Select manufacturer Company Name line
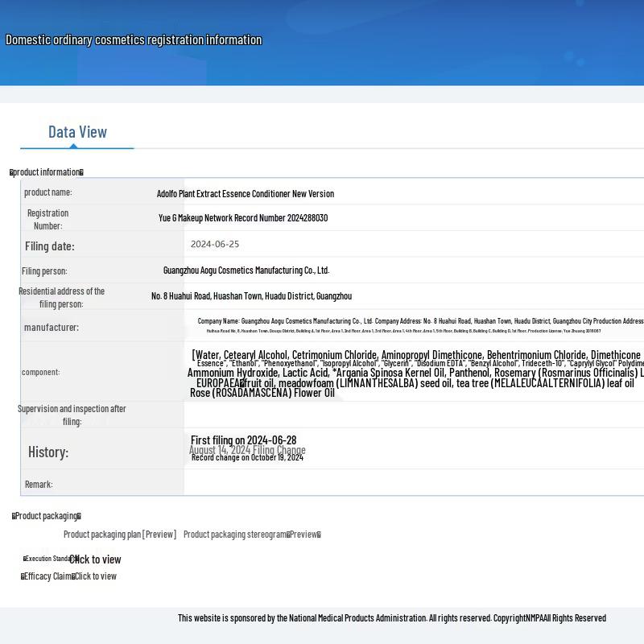 coord(420,321)
